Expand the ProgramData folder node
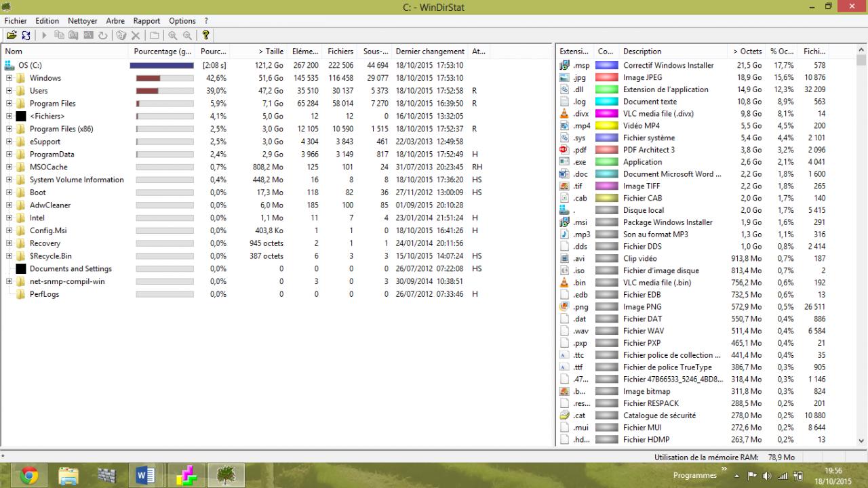Screen dimensions: 868x488 tap(9, 155)
